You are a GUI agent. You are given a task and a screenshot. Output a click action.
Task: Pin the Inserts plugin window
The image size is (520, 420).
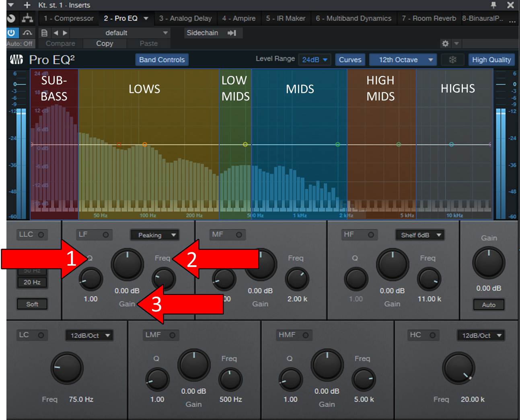coord(493,5)
